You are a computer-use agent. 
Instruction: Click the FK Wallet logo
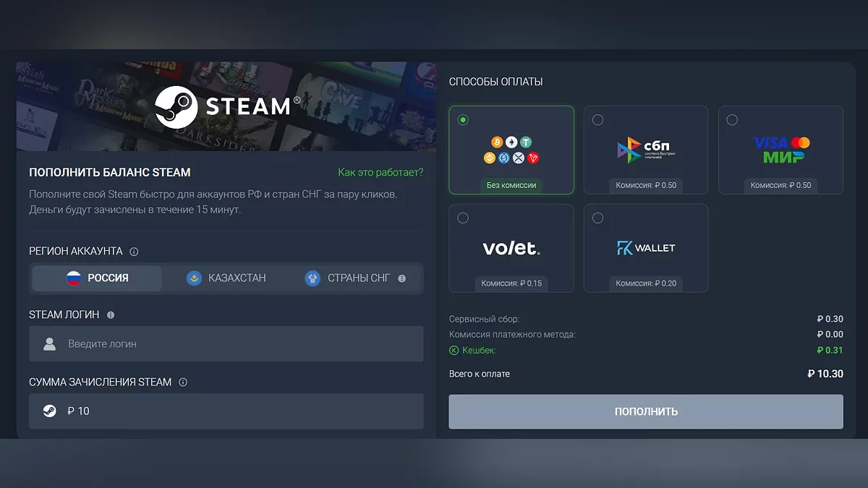point(646,248)
